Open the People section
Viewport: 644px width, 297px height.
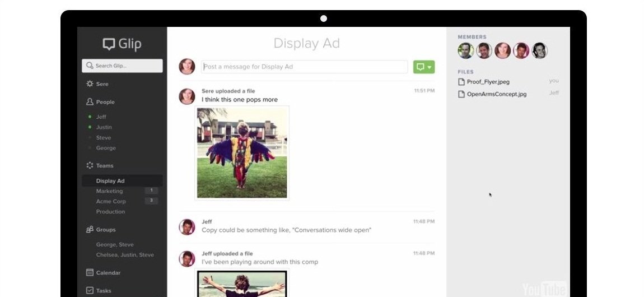[x=105, y=102]
